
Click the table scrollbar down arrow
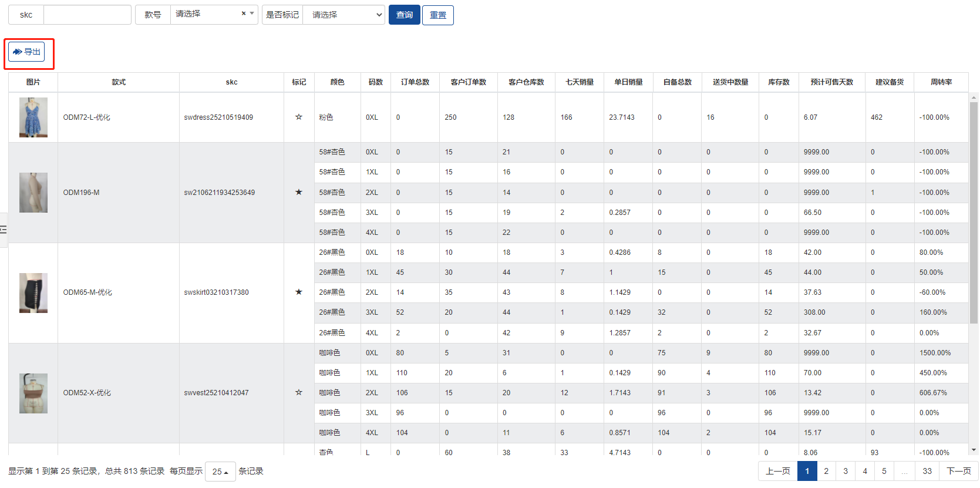point(974,450)
